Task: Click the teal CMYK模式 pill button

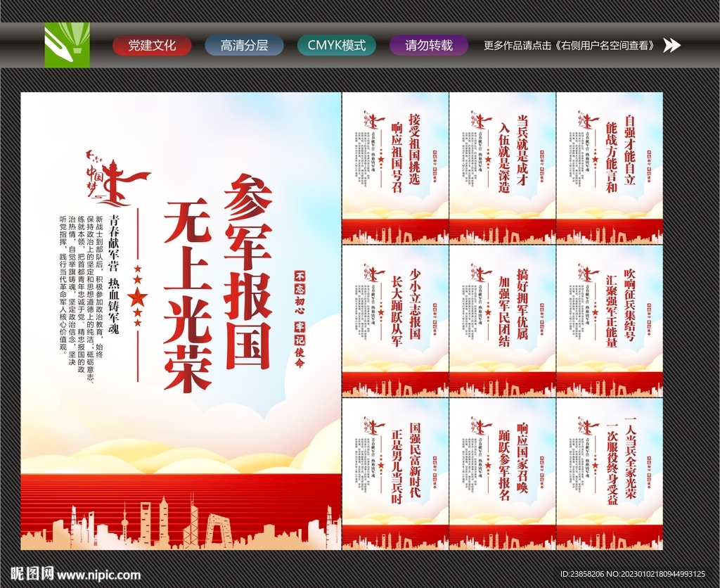Action: pos(337,46)
